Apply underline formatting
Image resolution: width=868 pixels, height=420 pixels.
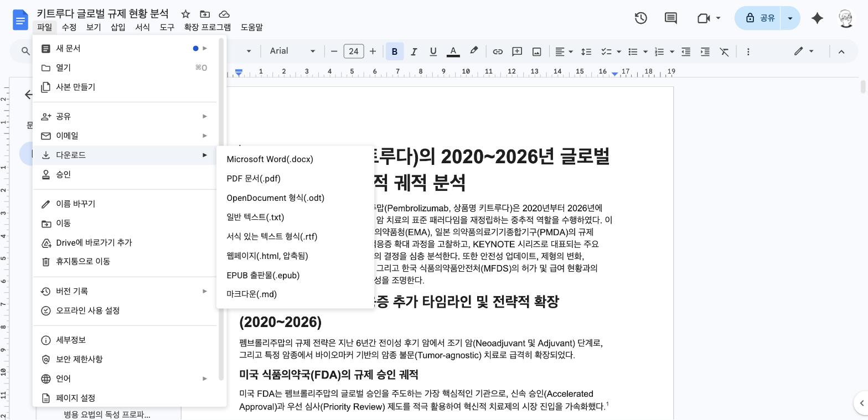[x=433, y=51]
